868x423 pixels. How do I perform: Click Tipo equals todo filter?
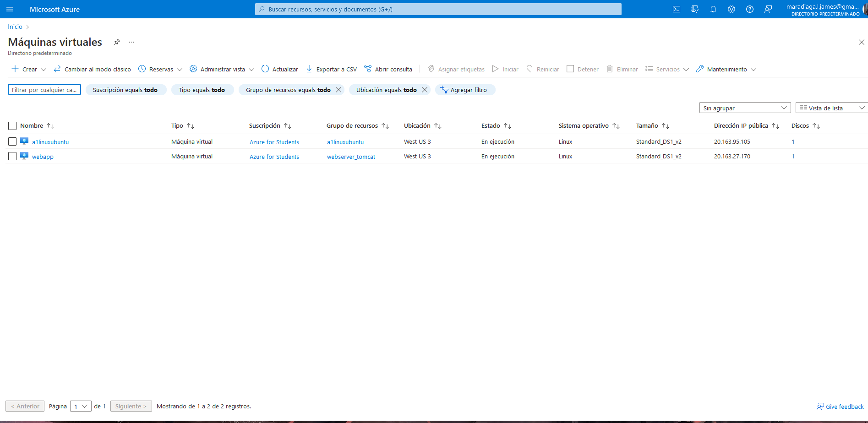[202, 90]
